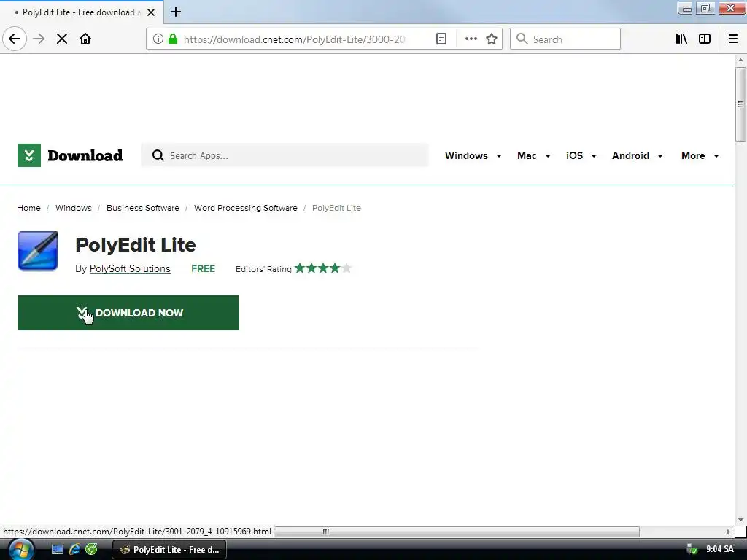The image size is (747, 560).
Task: Click the vertical scrollbar up arrow
Action: (x=740, y=60)
